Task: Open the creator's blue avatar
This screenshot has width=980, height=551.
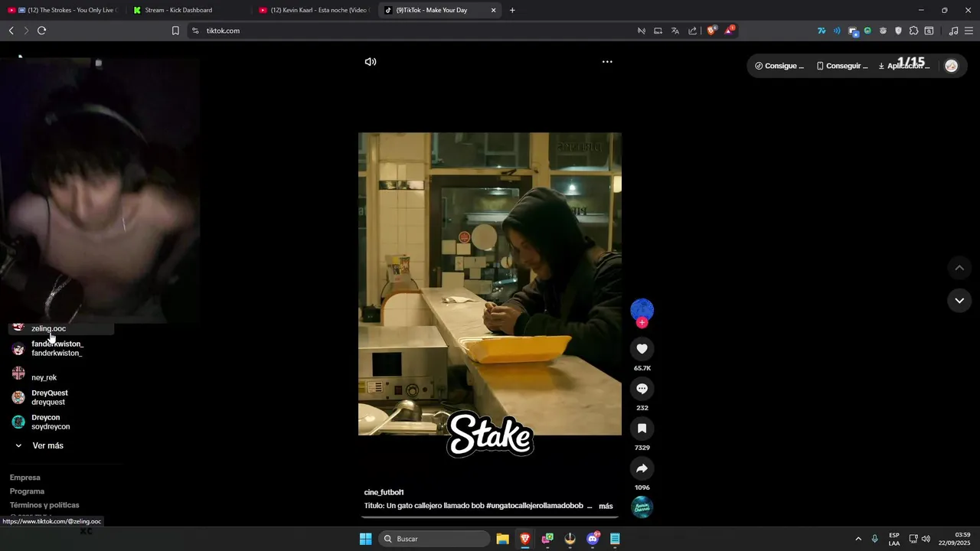Action: pyautogui.click(x=642, y=309)
